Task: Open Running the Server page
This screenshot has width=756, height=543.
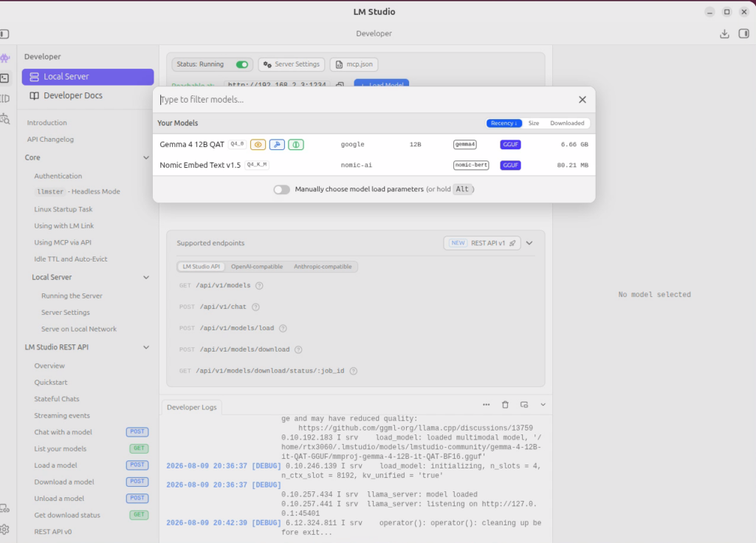Action: pos(72,296)
